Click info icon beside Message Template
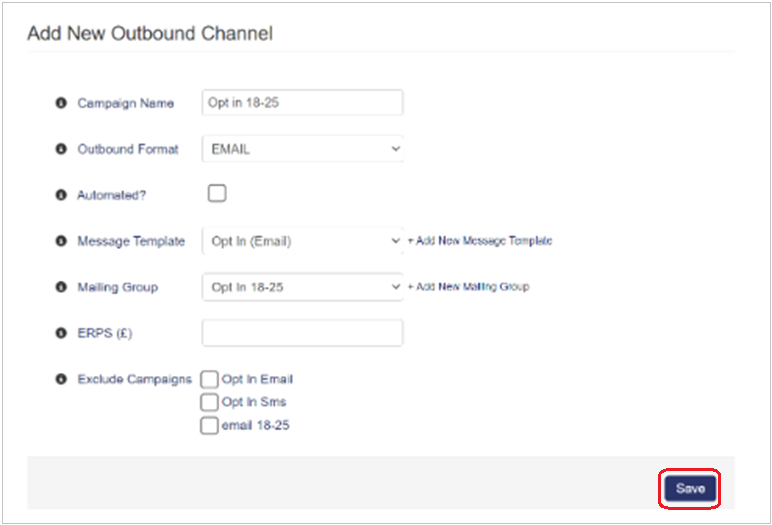 tap(61, 241)
